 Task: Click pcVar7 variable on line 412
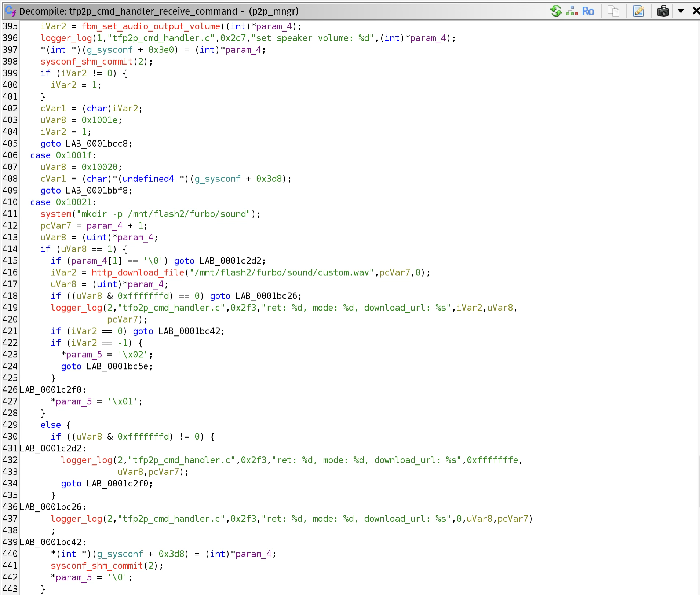pyautogui.click(x=56, y=226)
